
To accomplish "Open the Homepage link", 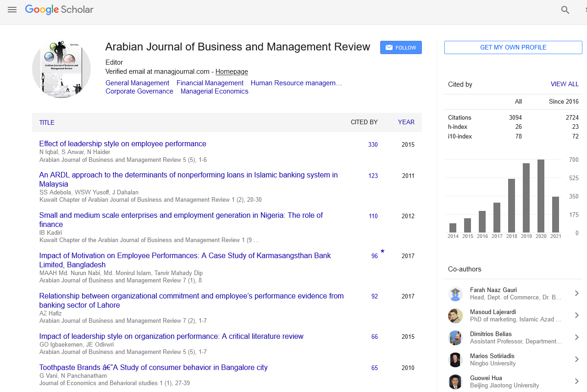I will coord(232,72).
